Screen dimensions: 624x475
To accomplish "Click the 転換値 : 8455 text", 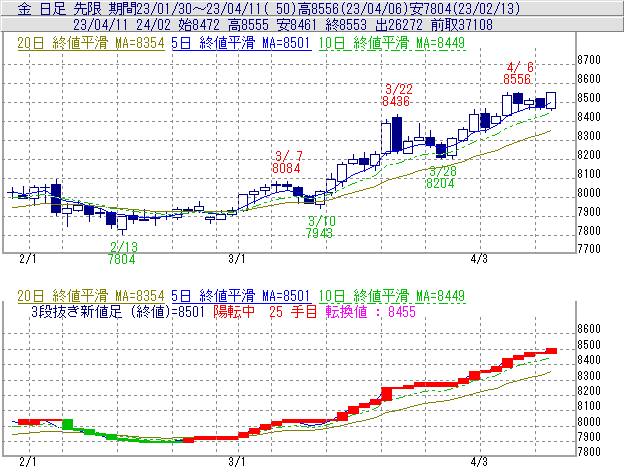I will click(371, 311).
